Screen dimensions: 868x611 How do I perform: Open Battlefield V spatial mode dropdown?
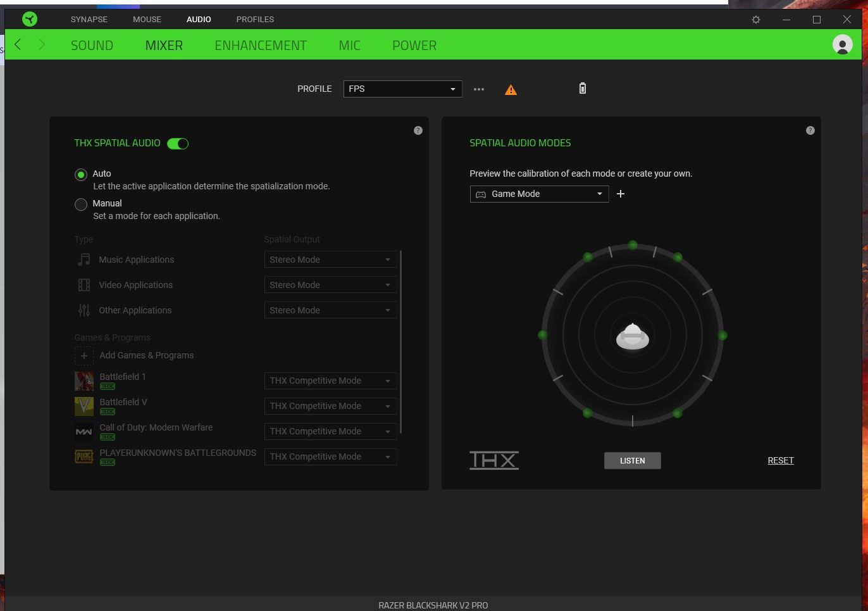(x=330, y=406)
